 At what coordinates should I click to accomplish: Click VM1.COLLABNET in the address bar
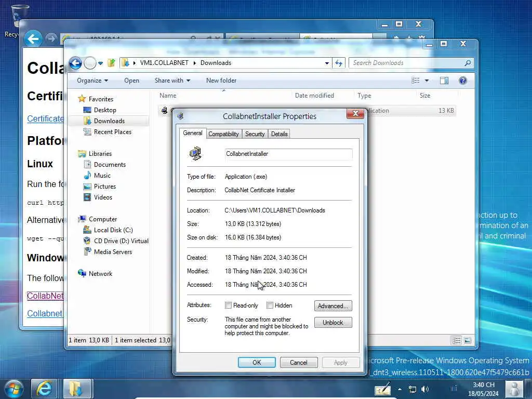point(164,63)
